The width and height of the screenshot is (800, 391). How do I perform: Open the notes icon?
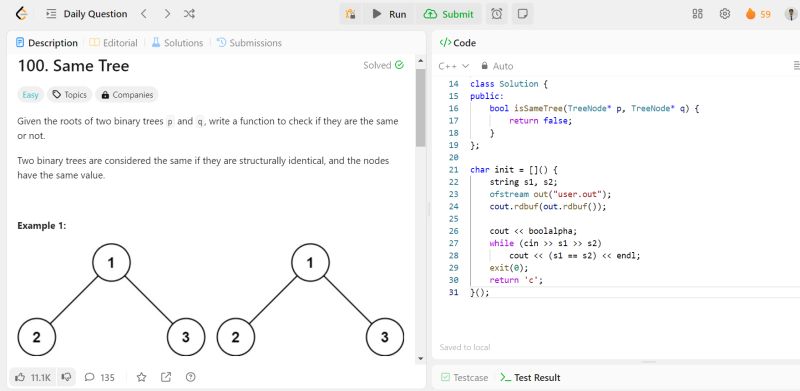[x=522, y=14]
